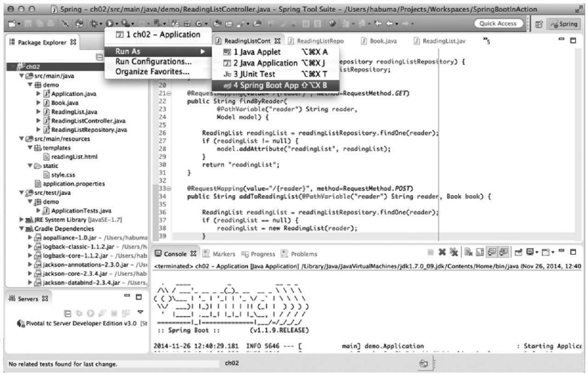Show hidden editor tabs overflow chevron
Viewport: 588px width, 374px height.
pos(486,41)
